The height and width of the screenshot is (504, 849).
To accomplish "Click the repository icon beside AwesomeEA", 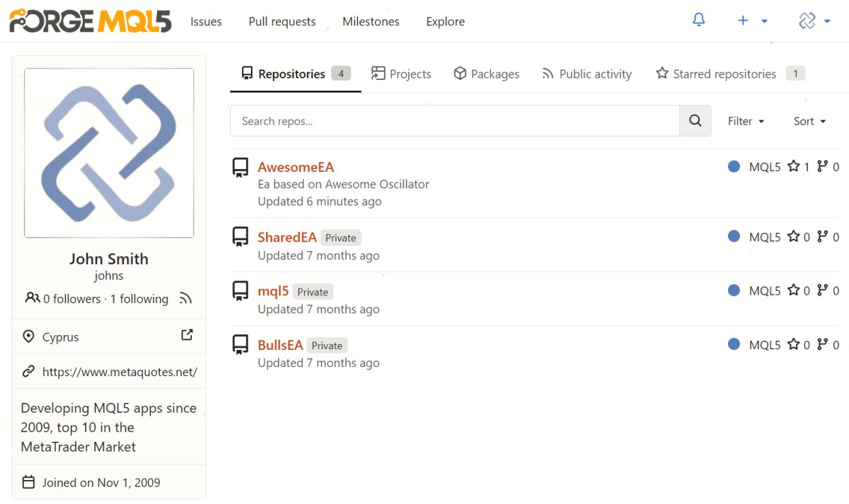I will click(241, 168).
